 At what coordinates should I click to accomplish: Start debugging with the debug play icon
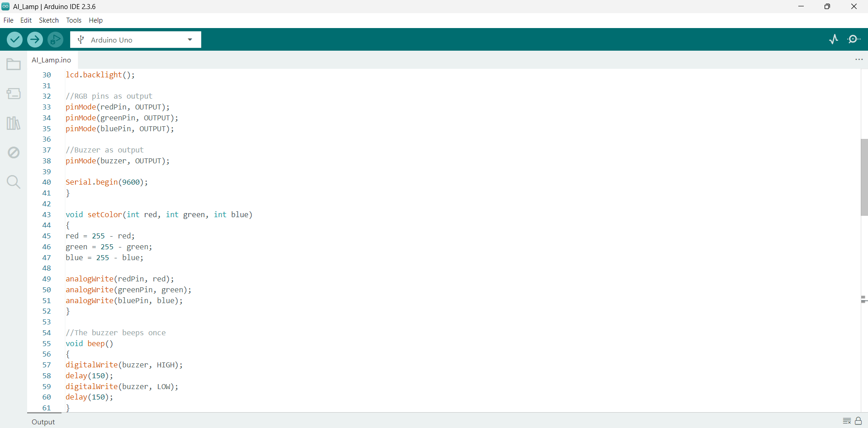pyautogui.click(x=55, y=40)
